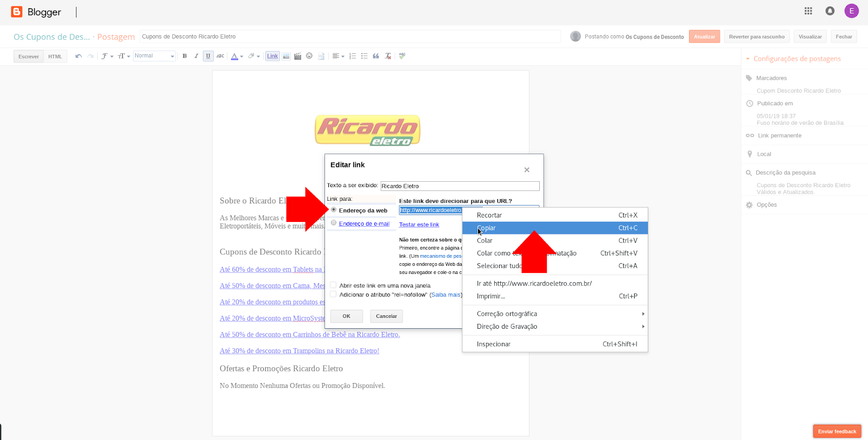Toggle strikethrough formatting
This screenshot has width=868, height=440.
tap(220, 56)
